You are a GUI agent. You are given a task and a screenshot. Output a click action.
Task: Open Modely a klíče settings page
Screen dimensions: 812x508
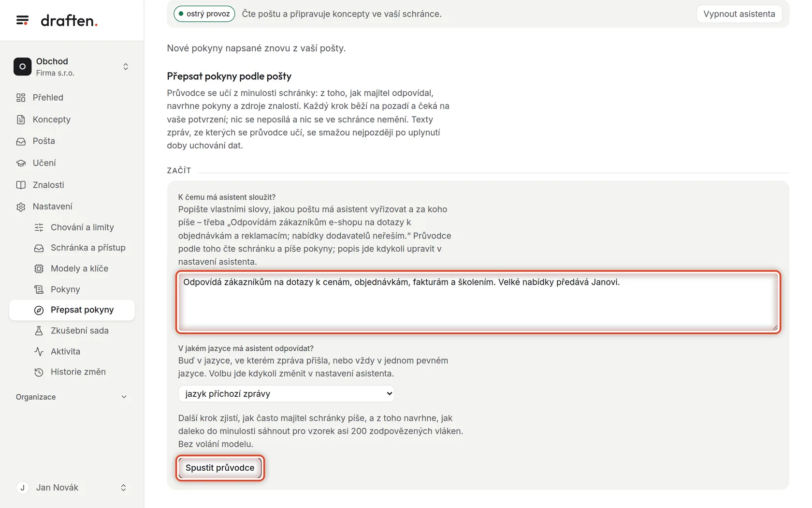[79, 269]
